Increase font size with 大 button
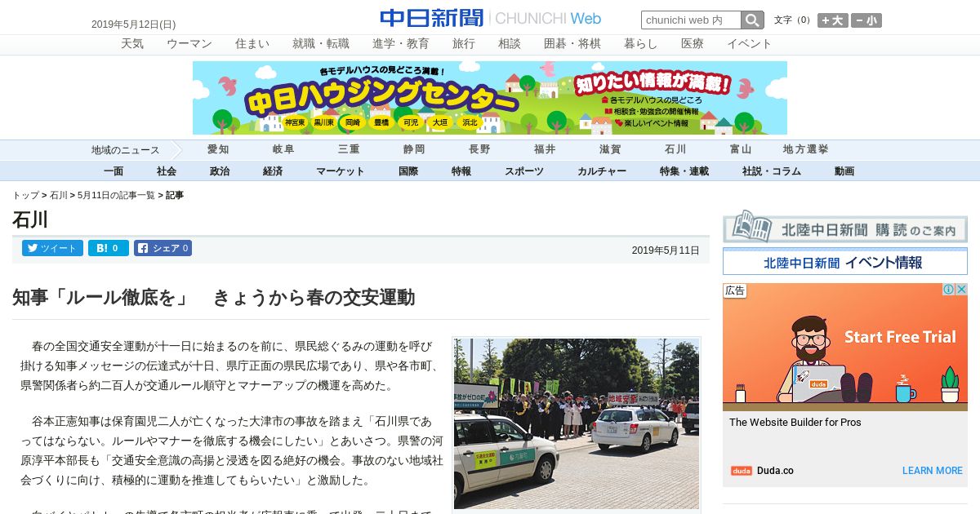The image size is (980, 514). [x=833, y=20]
